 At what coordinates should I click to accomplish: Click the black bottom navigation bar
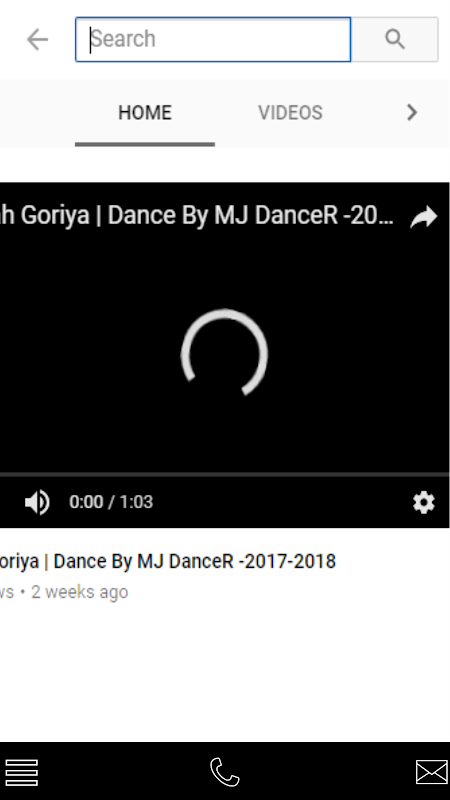point(224,771)
